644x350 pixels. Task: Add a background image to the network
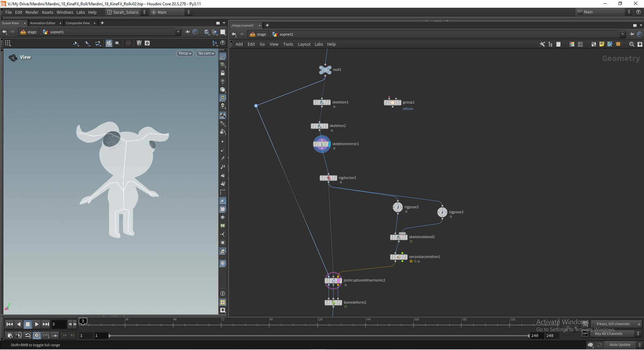(x=610, y=44)
